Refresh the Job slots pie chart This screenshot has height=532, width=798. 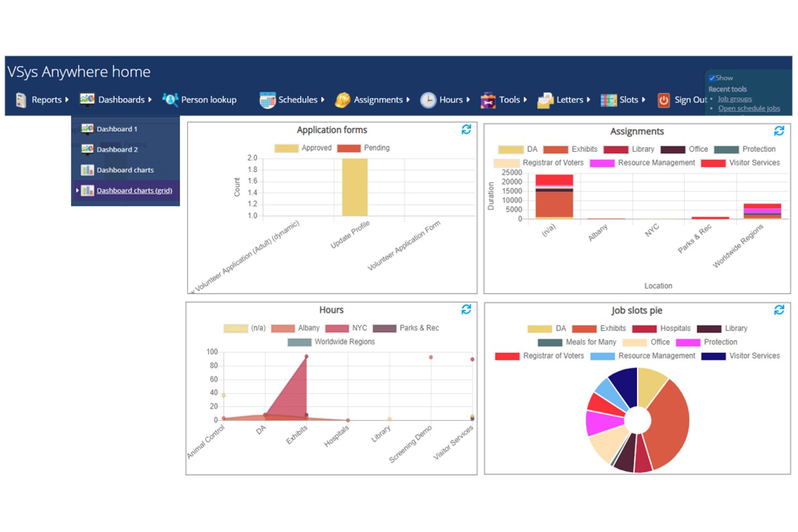(x=779, y=310)
